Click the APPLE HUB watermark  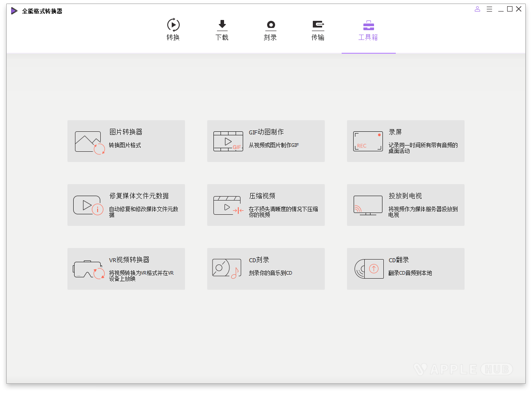coord(464,369)
